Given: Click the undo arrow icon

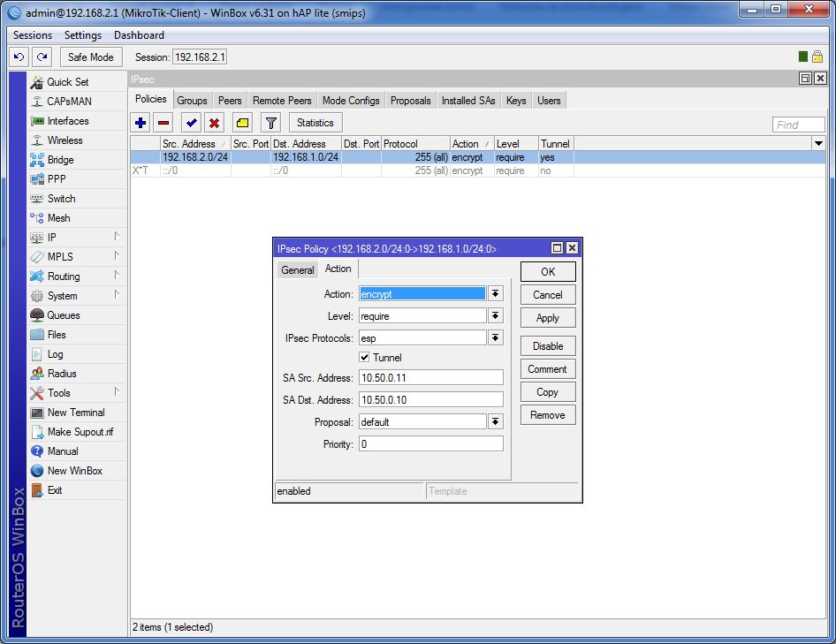Looking at the screenshot, I should pyautogui.click(x=19, y=57).
